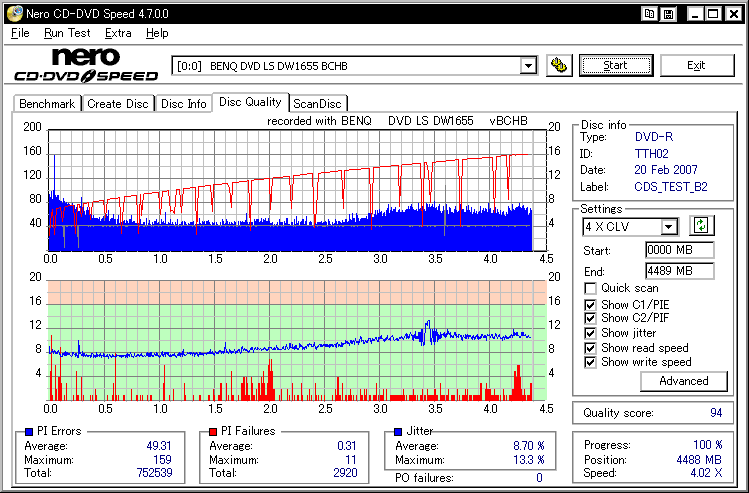Viewport: 749px width, 493px height.
Task: Click the save floppy icon in title bar
Action: [669, 14]
